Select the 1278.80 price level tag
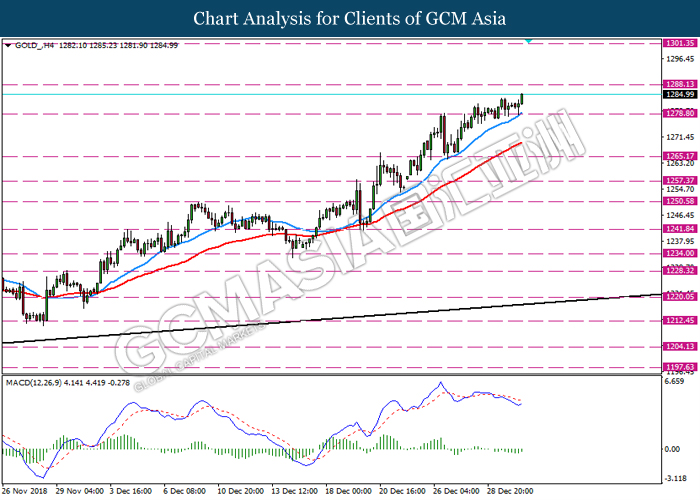Screen dimensions: 700x500 [680, 113]
